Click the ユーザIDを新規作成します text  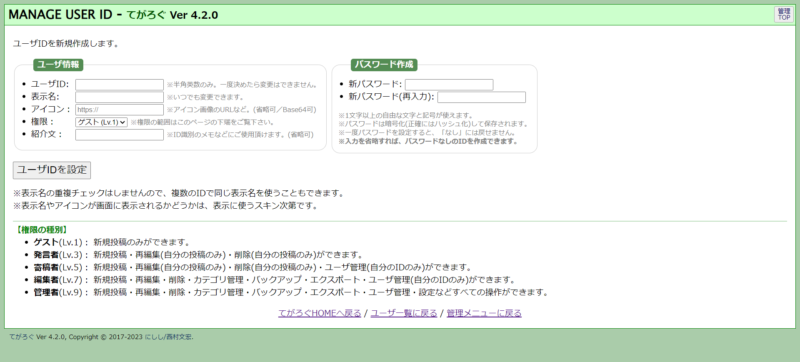point(66,44)
